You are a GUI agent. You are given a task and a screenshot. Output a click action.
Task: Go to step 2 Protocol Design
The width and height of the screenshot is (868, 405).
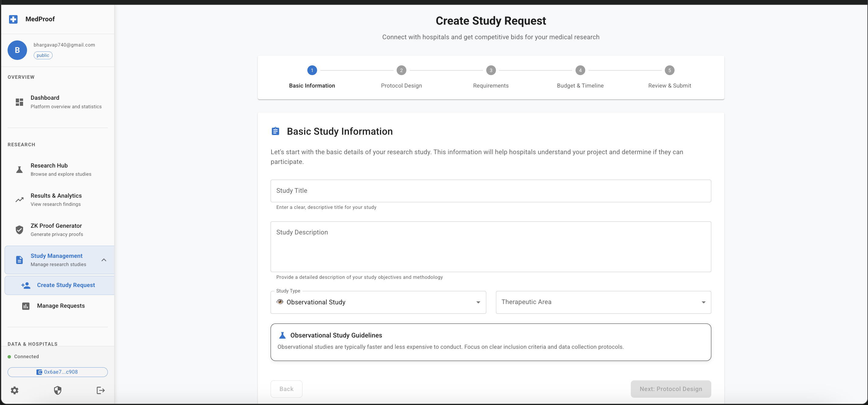point(401,71)
